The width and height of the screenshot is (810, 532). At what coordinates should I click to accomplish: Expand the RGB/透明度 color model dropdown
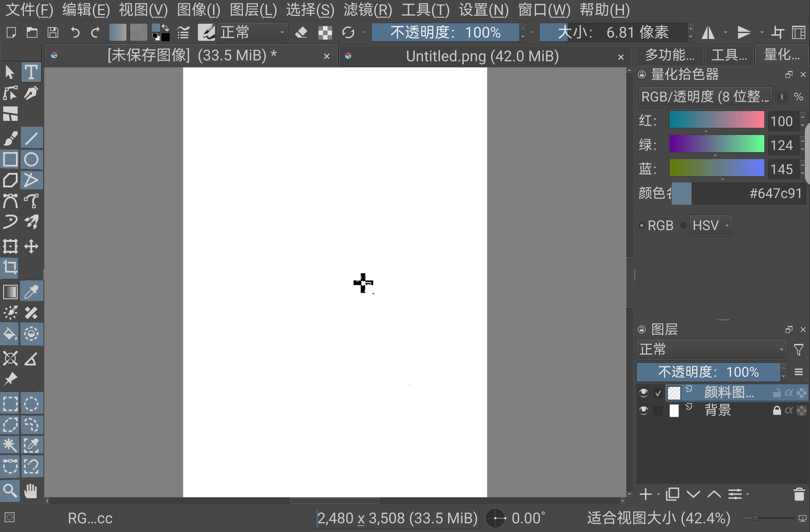(705, 97)
